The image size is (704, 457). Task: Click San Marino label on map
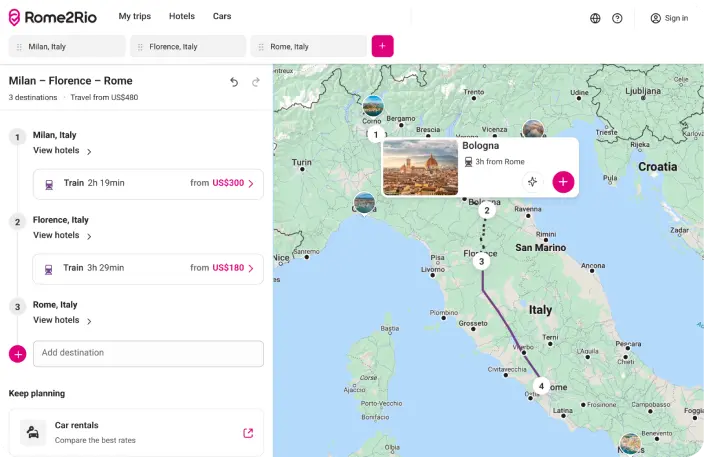tap(541, 247)
